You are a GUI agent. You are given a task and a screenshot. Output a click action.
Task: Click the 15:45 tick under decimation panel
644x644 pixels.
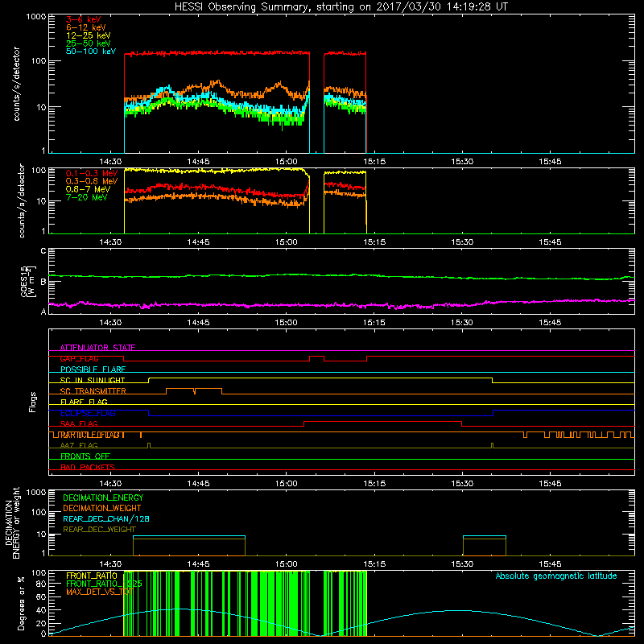coord(550,564)
